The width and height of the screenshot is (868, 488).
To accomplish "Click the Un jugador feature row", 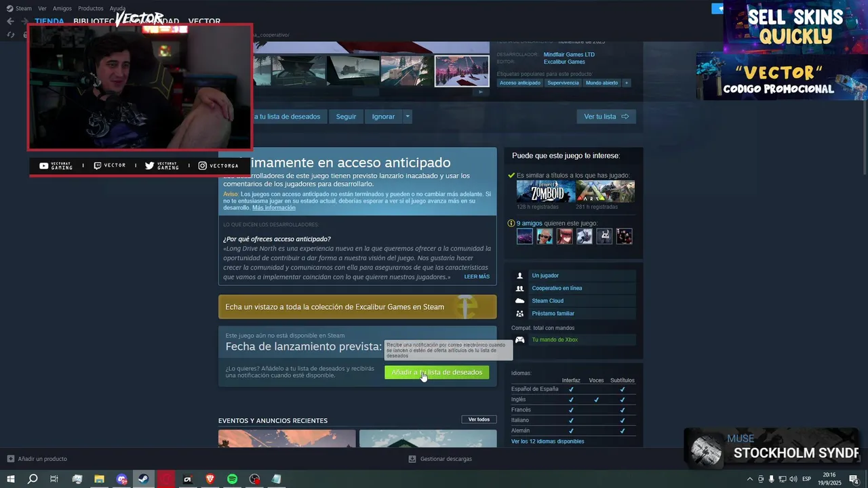I will (x=574, y=276).
